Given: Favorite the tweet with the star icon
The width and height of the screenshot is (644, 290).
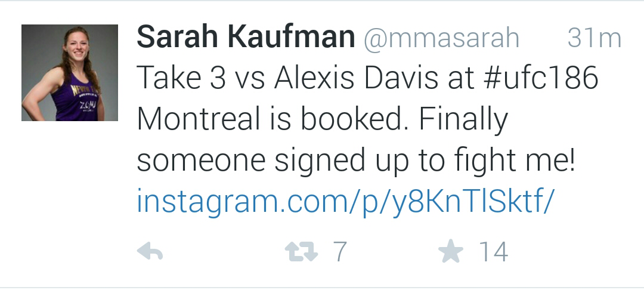Looking at the screenshot, I should [x=450, y=252].
